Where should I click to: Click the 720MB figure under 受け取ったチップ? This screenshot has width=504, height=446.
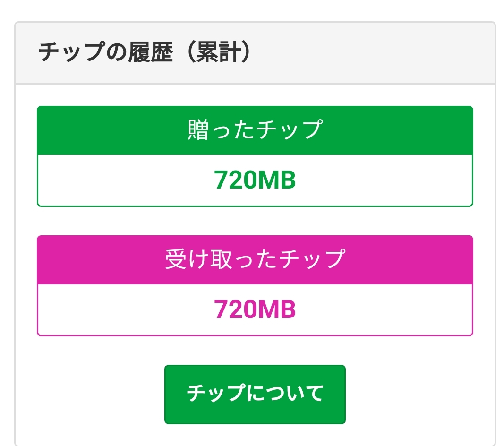255,309
